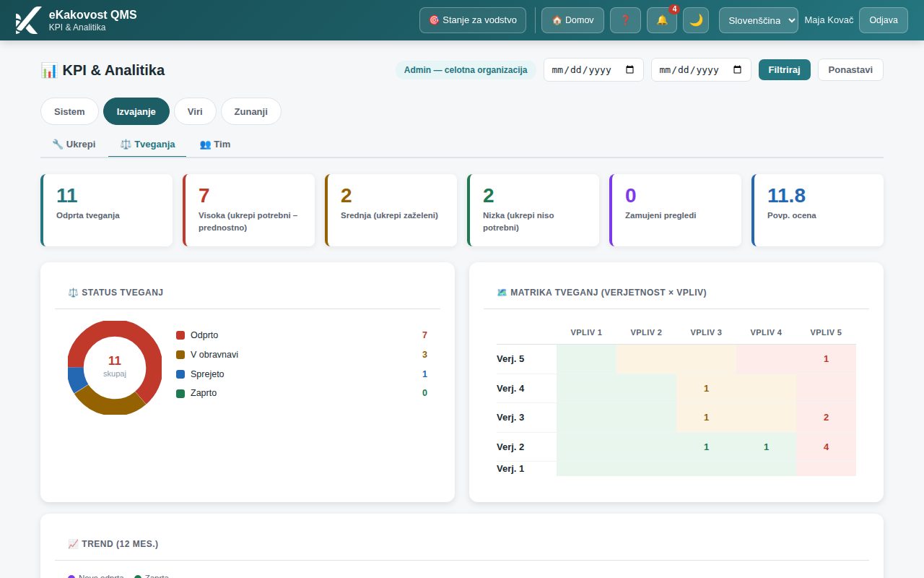Open the Zamujeni pregledi KPI card
This screenshot has height=578, width=924.
(x=676, y=210)
